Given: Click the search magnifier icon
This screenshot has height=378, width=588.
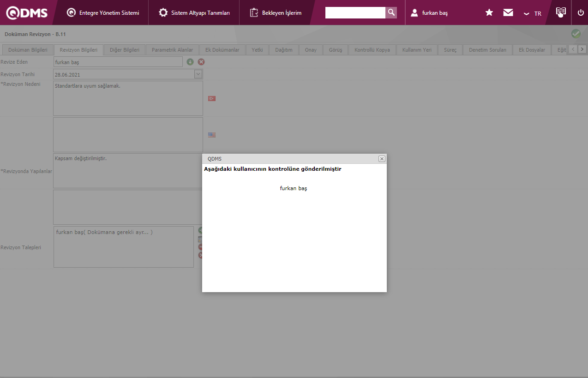Looking at the screenshot, I should [391, 12].
